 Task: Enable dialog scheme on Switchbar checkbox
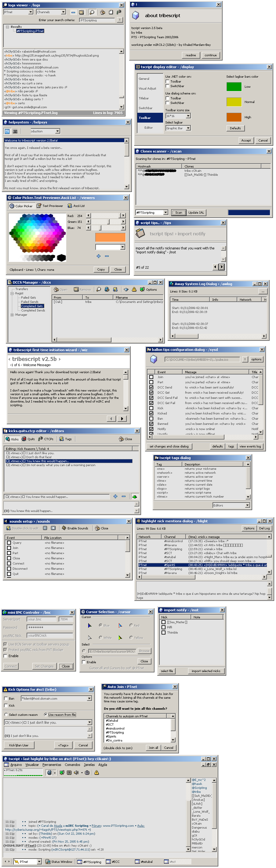[167, 103]
